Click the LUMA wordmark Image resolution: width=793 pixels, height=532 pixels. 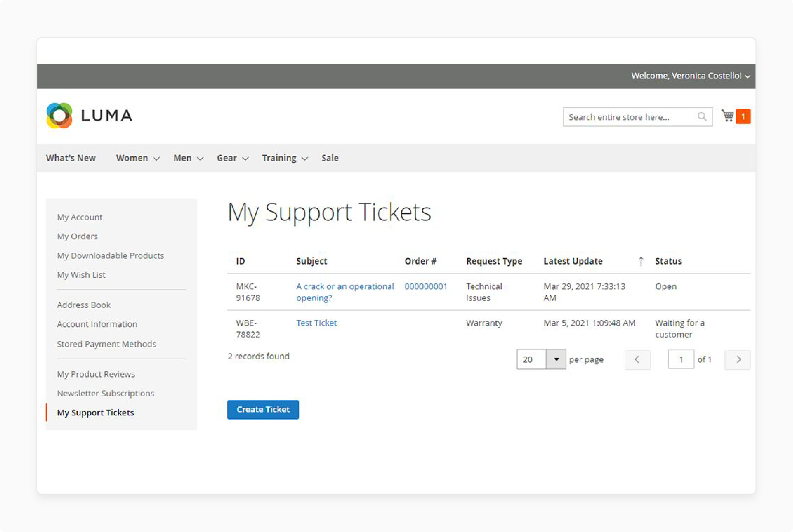[x=107, y=116]
